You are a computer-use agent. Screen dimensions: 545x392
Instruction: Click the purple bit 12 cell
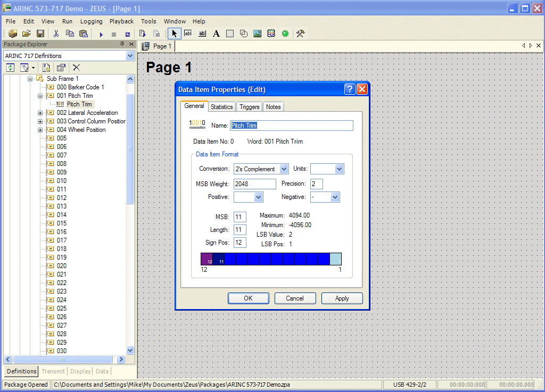(207, 260)
